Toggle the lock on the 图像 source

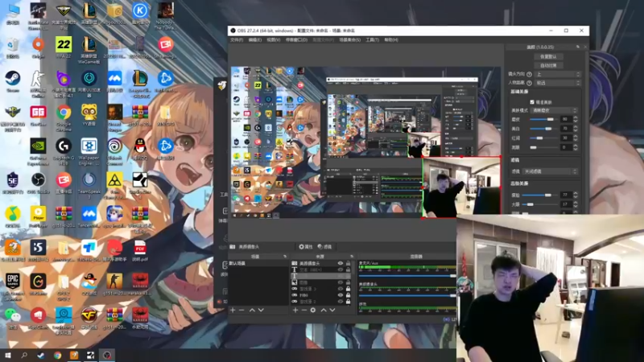coord(349,282)
